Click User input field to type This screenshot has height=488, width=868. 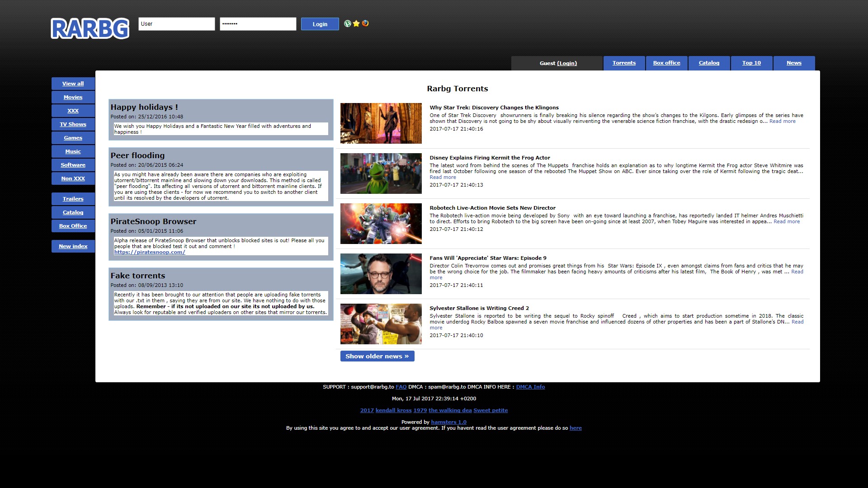coord(176,24)
